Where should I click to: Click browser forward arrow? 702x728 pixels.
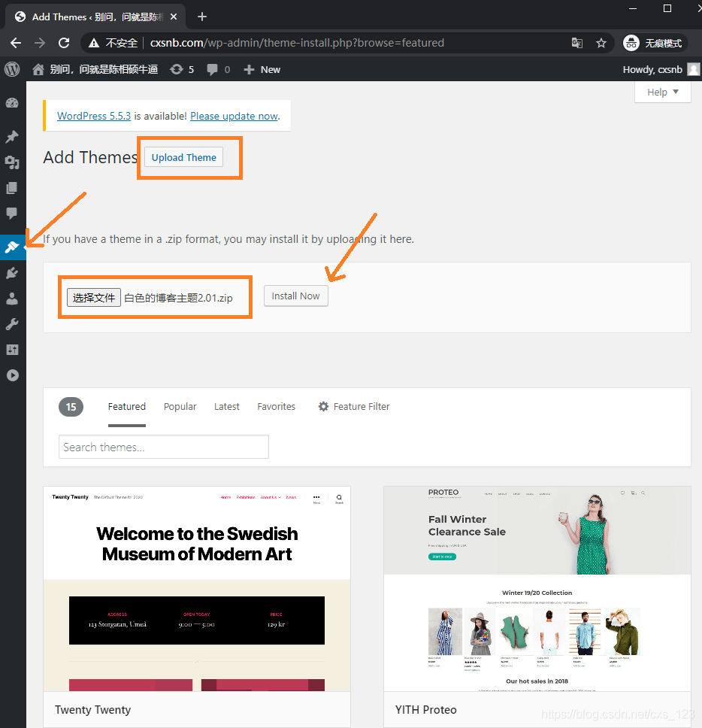coord(40,43)
